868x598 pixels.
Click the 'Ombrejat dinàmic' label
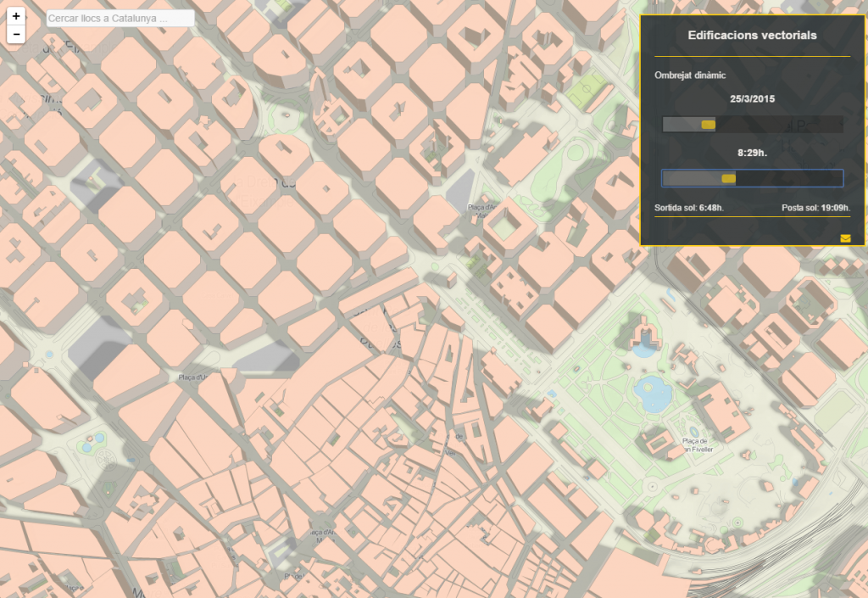coord(690,75)
